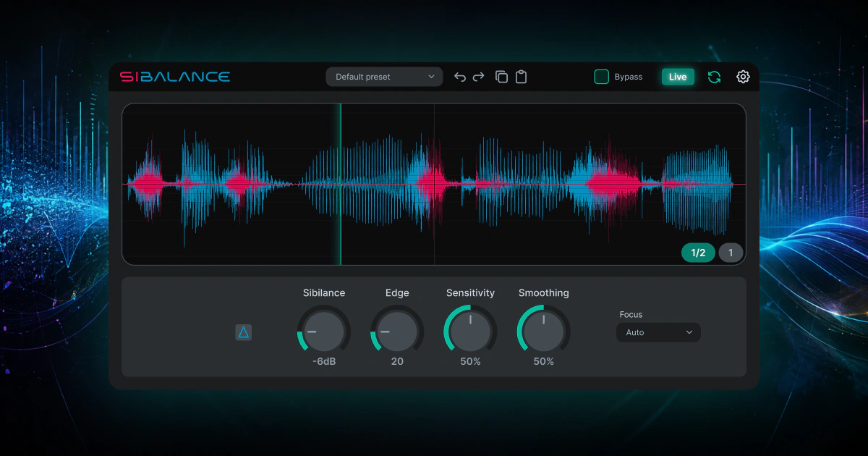Click the green playhead in waveform
868x456 pixels.
pyautogui.click(x=341, y=184)
